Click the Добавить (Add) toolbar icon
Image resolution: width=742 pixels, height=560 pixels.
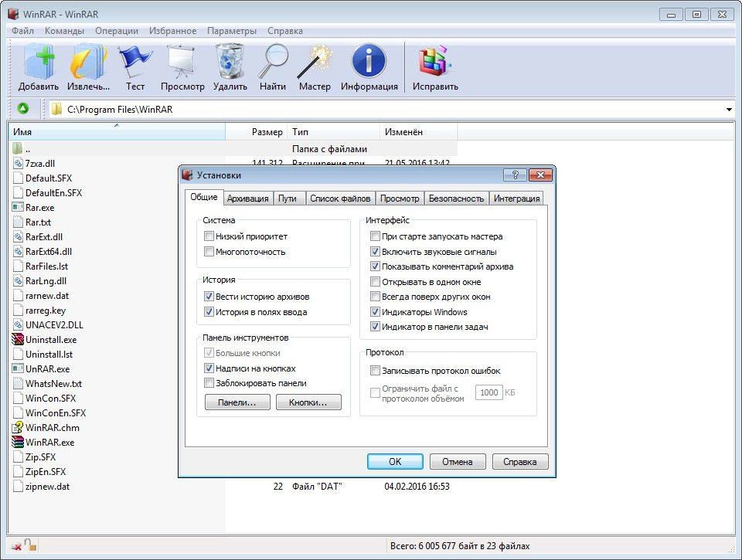(x=39, y=62)
